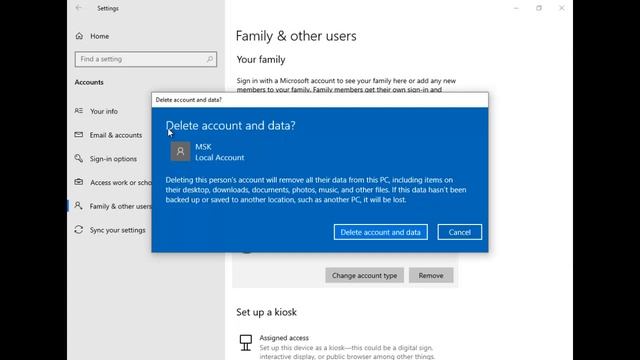Click the MSK account avatar in dialog
Screen dimensions: 640x360
[180, 151]
